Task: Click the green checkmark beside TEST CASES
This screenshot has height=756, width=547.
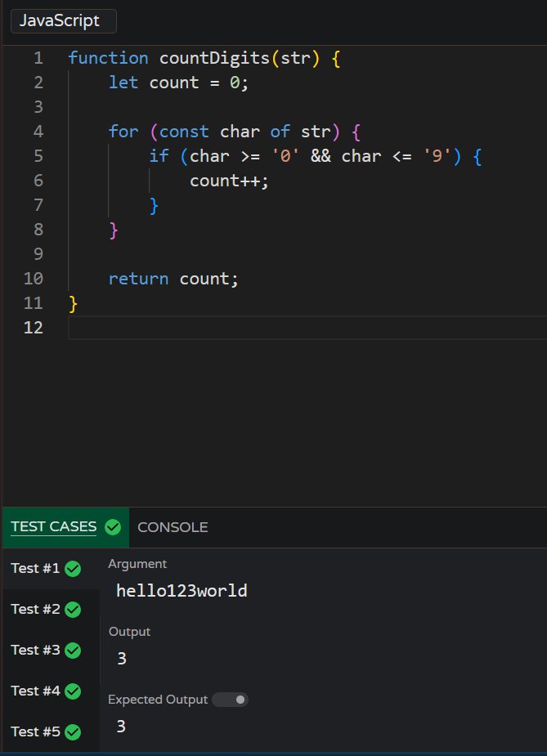Action: 113,527
